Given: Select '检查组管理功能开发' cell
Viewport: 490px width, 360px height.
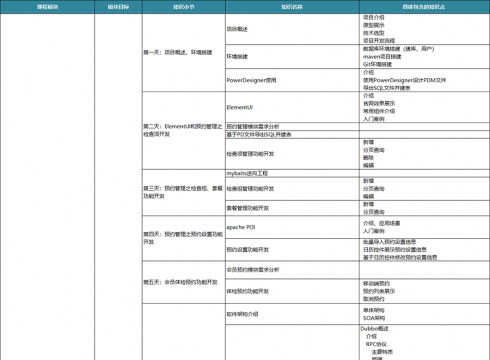Looking at the screenshot, I should click(x=292, y=189).
